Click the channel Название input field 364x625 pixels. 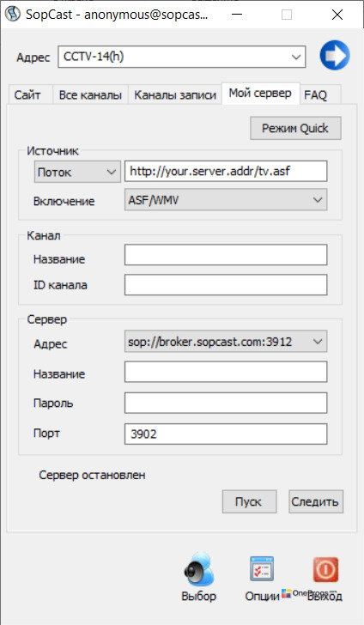226,255
